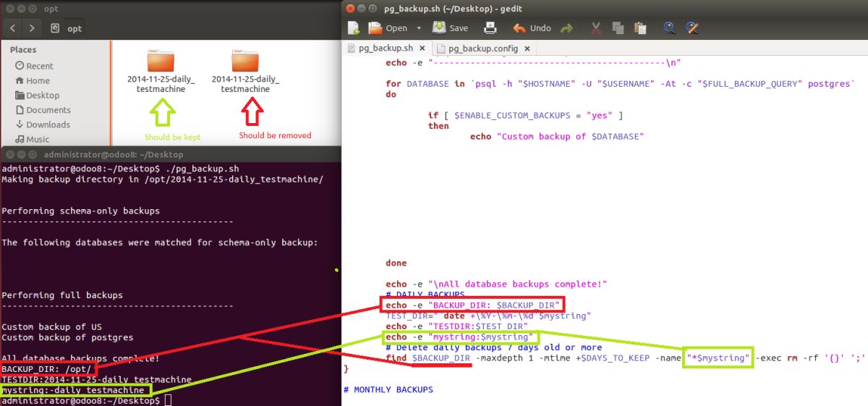Viewport: 868px width, 406px height.
Task: Click the gedit title 'pg_backup.sh (~/Desktop) - gedit'
Action: click(x=453, y=8)
